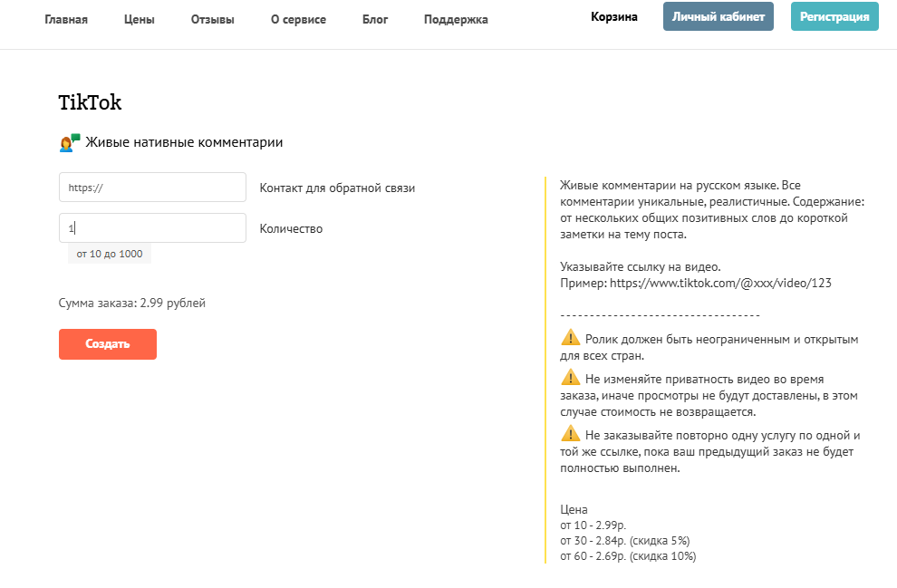Open the Корзина cart link
This screenshot has width=897, height=588.
[x=613, y=17]
